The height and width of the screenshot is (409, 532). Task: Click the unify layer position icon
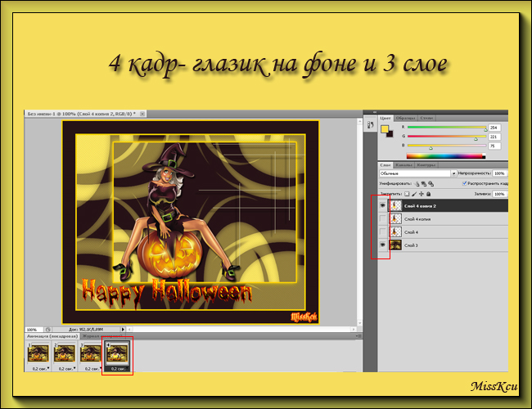[417, 184]
